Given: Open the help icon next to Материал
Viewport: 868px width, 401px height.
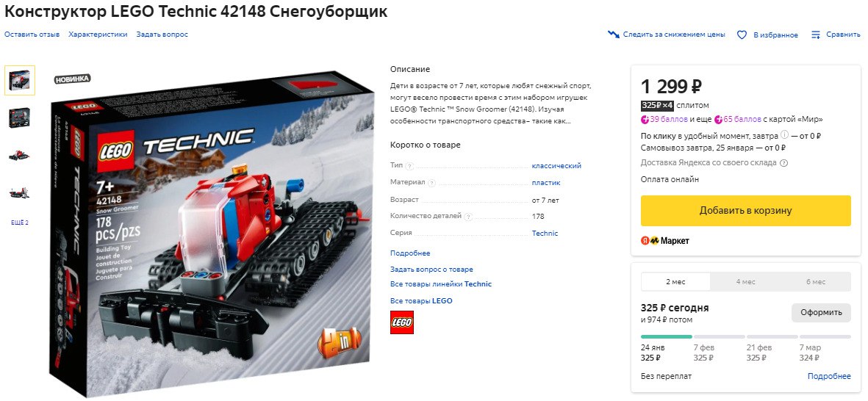Looking at the screenshot, I should pos(431,183).
